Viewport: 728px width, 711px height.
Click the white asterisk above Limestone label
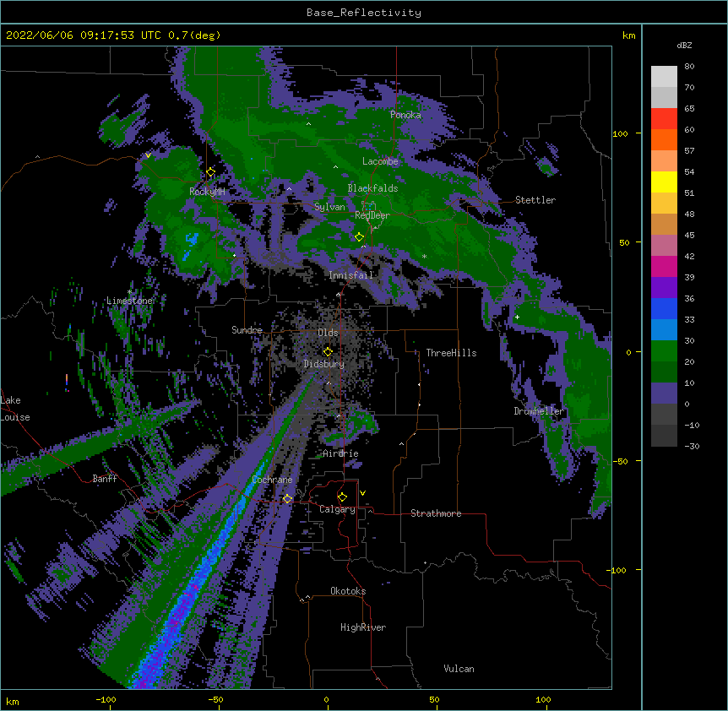coord(129,292)
